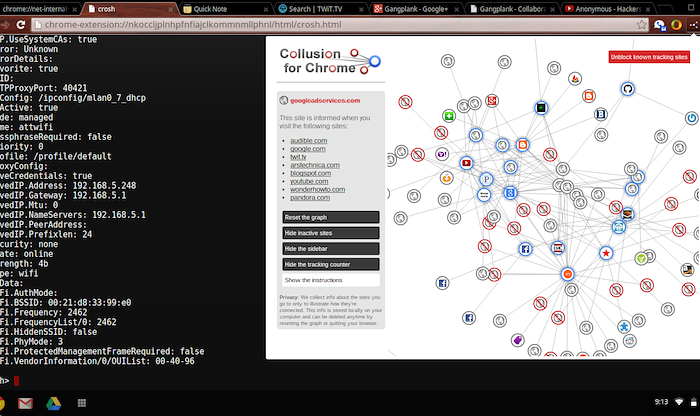The image size is (700, 416).
Task: Select the blue asterisk figure node
Action: click(624, 327)
